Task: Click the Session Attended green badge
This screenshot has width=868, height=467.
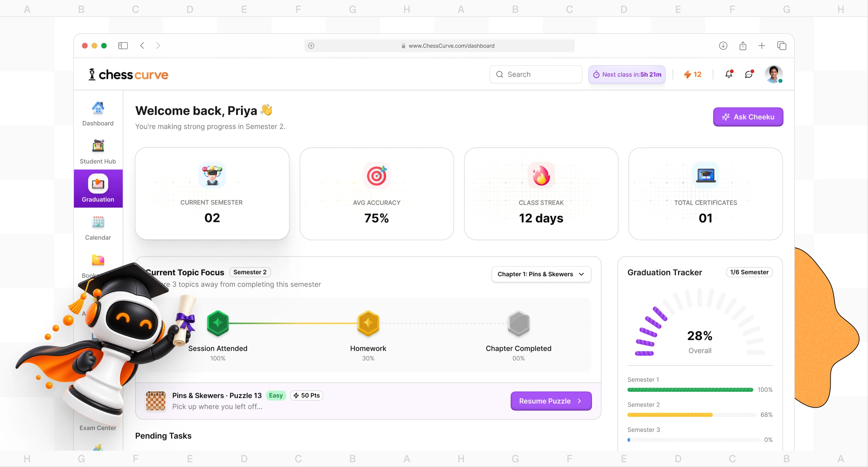Action: click(x=218, y=323)
